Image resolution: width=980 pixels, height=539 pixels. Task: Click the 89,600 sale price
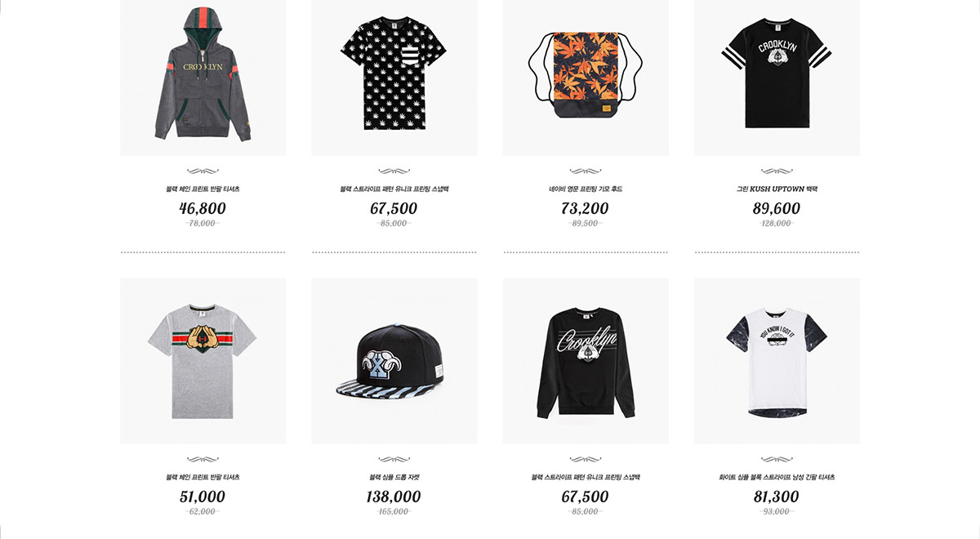point(777,208)
